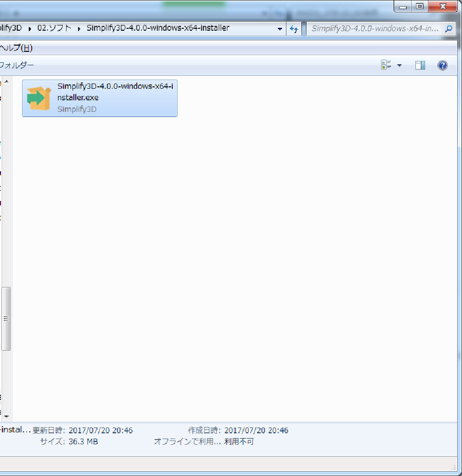Open the ヘルプ(H) menu
462x476 pixels.
(16, 48)
